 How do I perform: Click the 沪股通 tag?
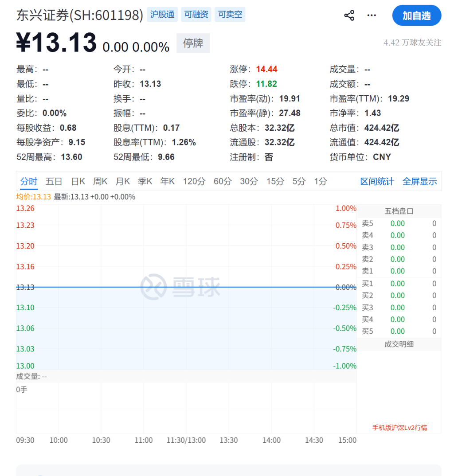(162, 15)
